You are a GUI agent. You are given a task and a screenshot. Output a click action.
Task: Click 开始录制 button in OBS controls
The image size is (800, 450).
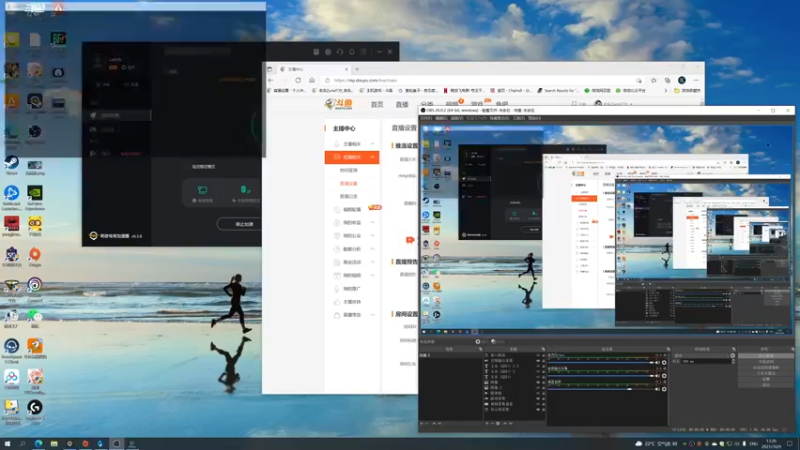click(766, 361)
